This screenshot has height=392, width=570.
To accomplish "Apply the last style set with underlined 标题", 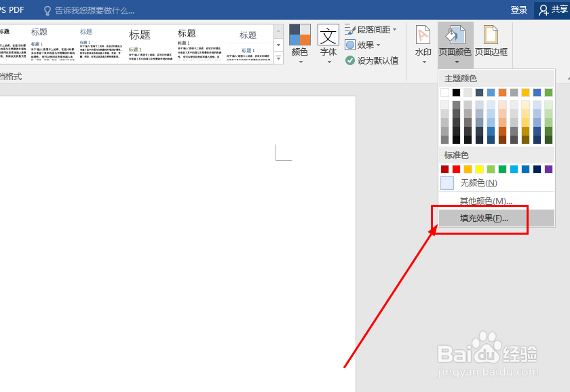I will point(248,44).
